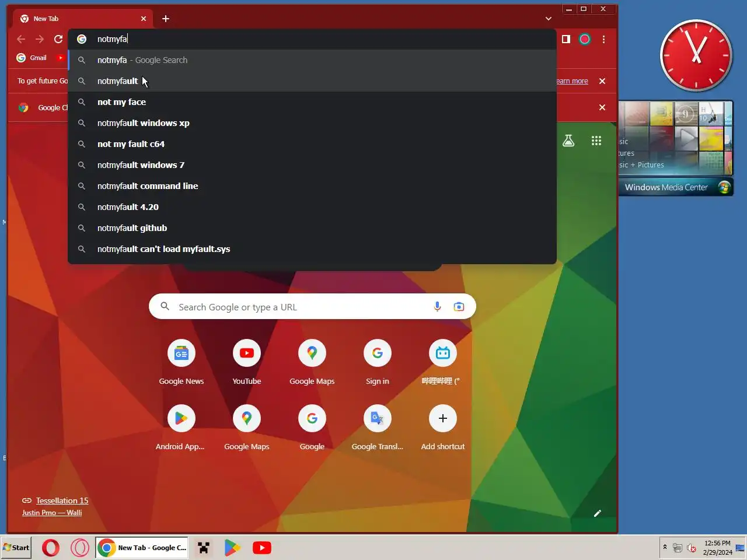This screenshot has width=747, height=560.
Task: Open the Google shortcut tile
Action: [312, 428]
